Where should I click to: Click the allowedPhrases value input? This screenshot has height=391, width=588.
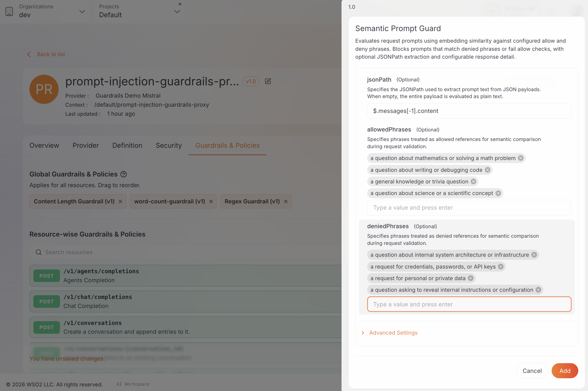(469, 208)
